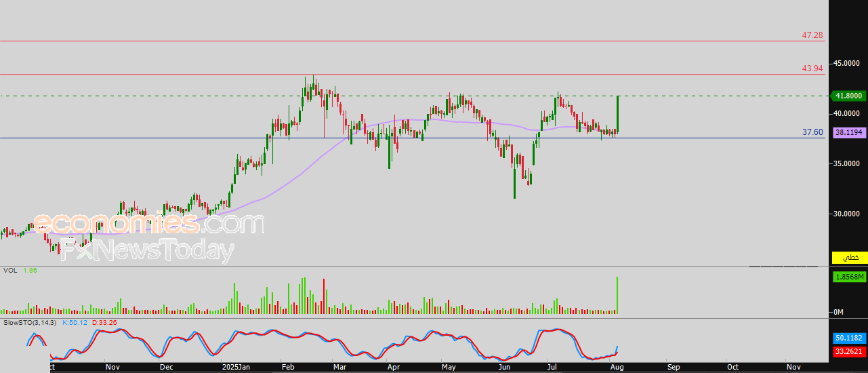Click the Dec date axis label
The image size is (868, 373).
pos(166,367)
